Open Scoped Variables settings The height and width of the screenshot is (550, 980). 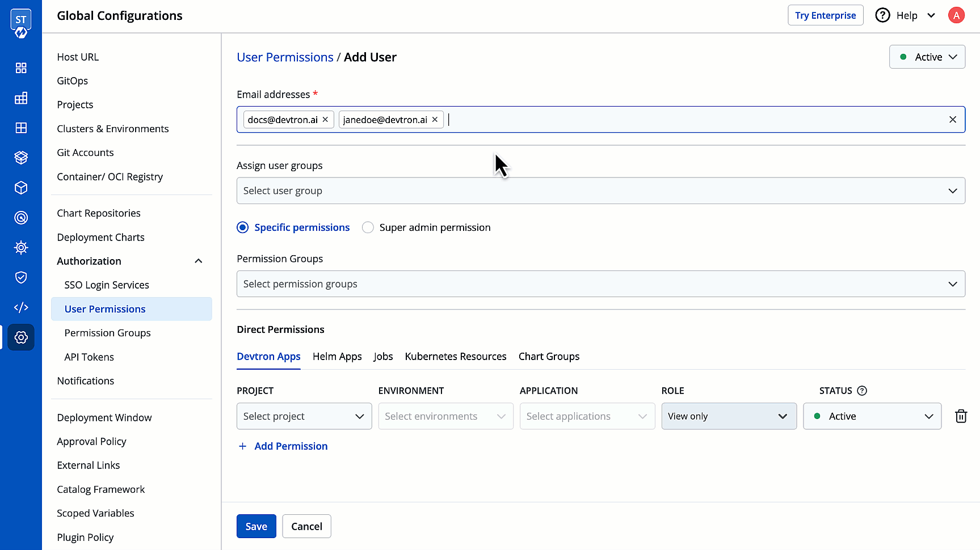tap(95, 513)
